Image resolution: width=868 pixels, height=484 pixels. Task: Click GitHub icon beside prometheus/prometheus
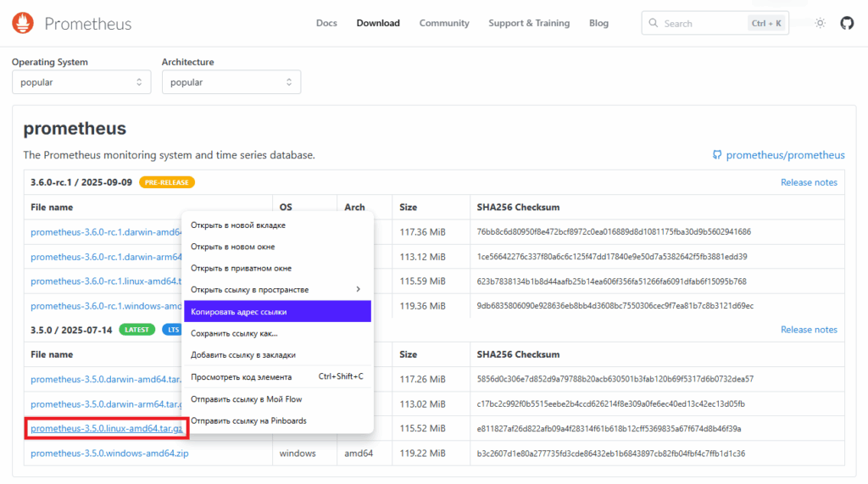(717, 155)
